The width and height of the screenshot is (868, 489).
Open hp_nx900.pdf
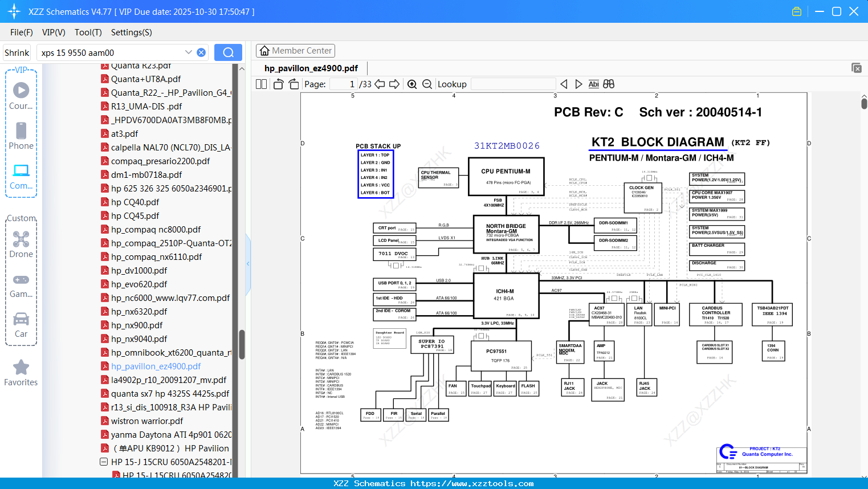(137, 325)
